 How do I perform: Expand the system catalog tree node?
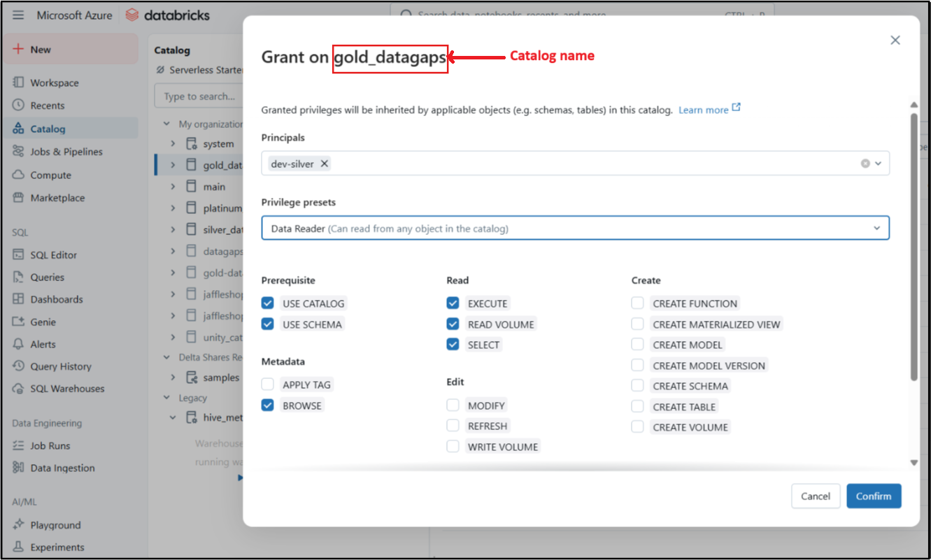[173, 143]
